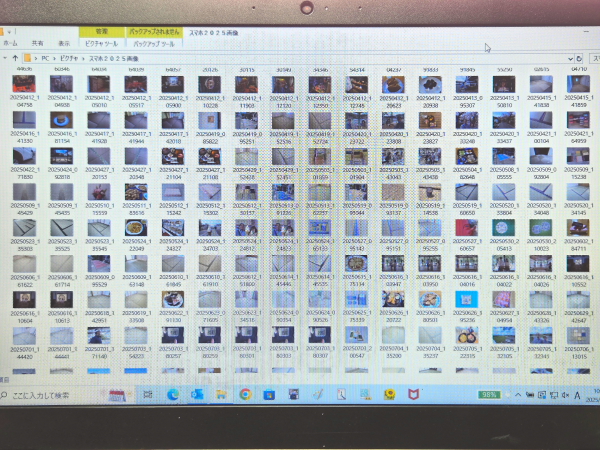Open the ピクチャ ツール tab
Viewport: 600px width, 450px height.
101,44
